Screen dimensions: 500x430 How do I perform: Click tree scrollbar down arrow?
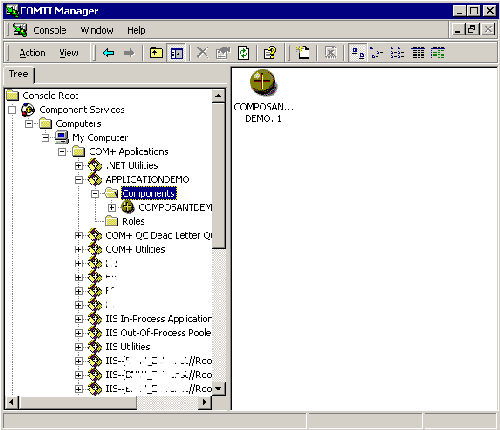click(x=218, y=389)
